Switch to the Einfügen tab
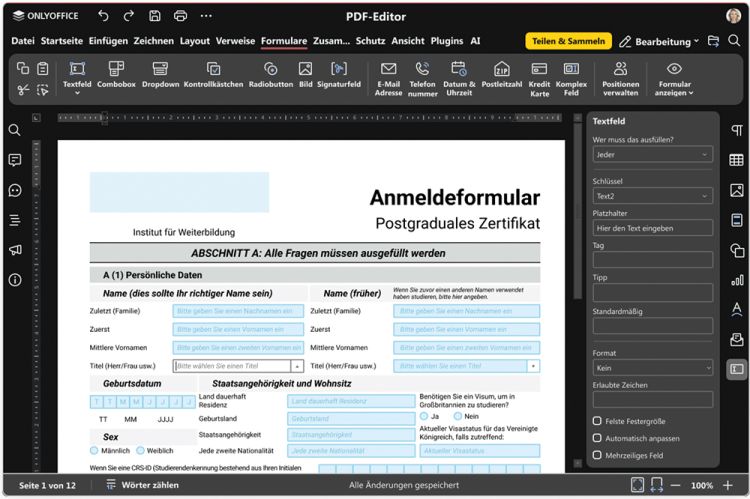This screenshot has width=750, height=499. click(x=108, y=41)
